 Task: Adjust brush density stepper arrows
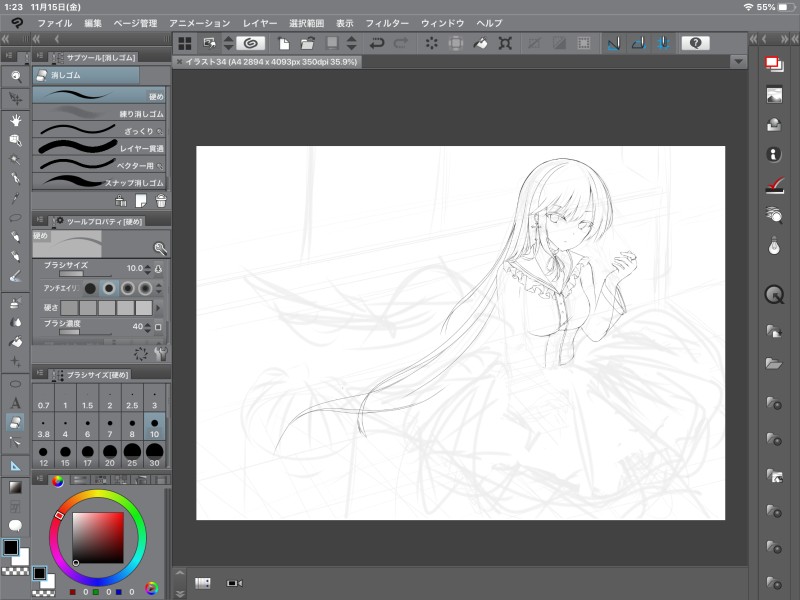[x=147, y=327]
